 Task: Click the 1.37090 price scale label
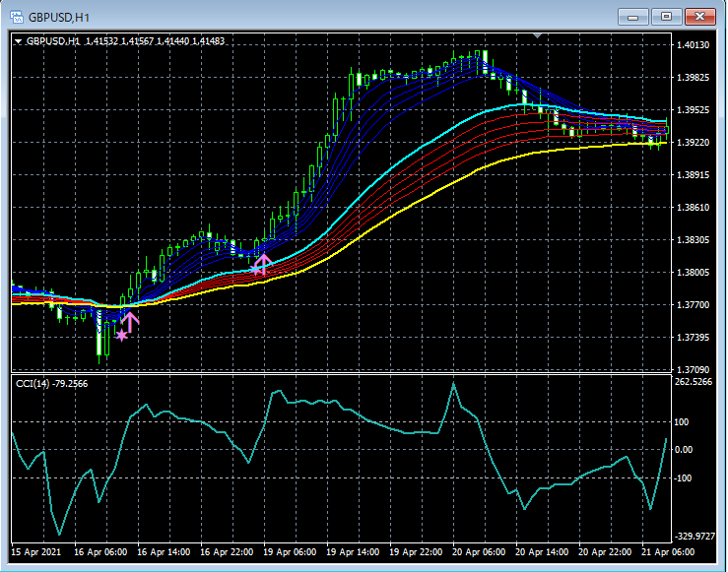pos(695,370)
